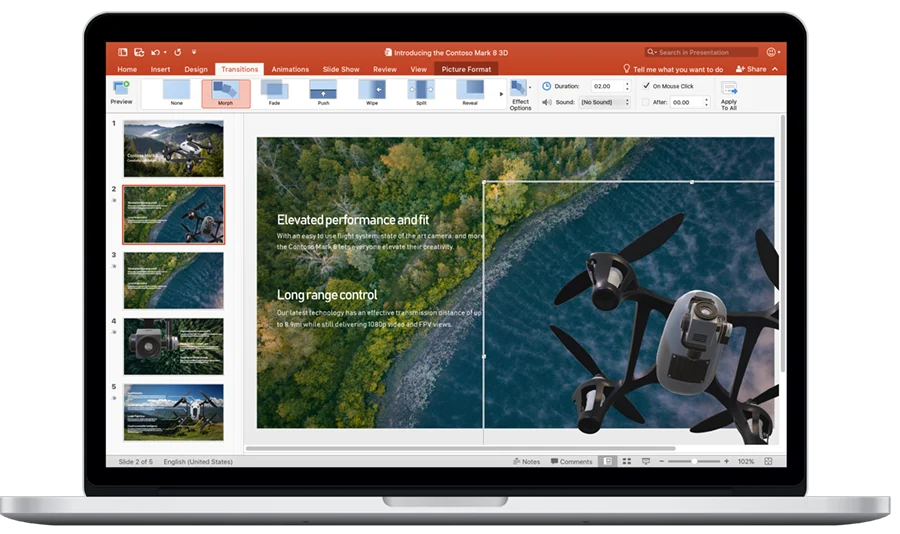Click the Undo arrow icon

pyautogui.click(x=155, y=52)
